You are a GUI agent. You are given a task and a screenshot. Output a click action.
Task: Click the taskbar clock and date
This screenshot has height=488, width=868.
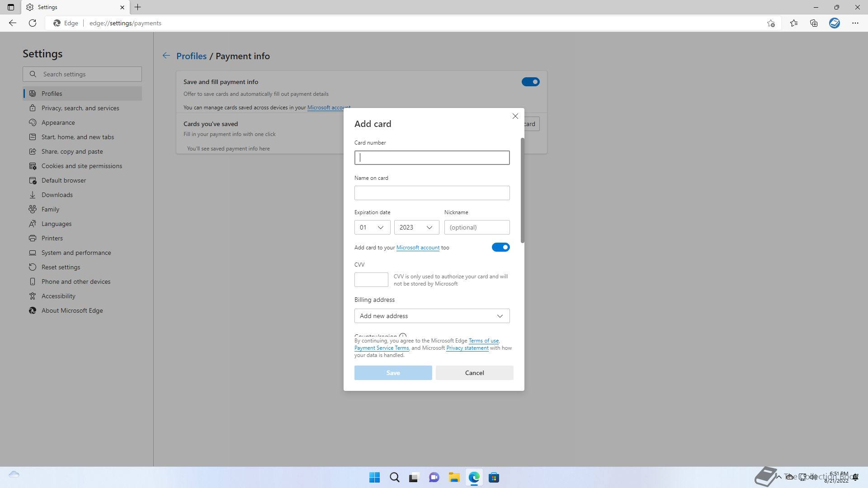pyautogui.click(x=836, y=477)
